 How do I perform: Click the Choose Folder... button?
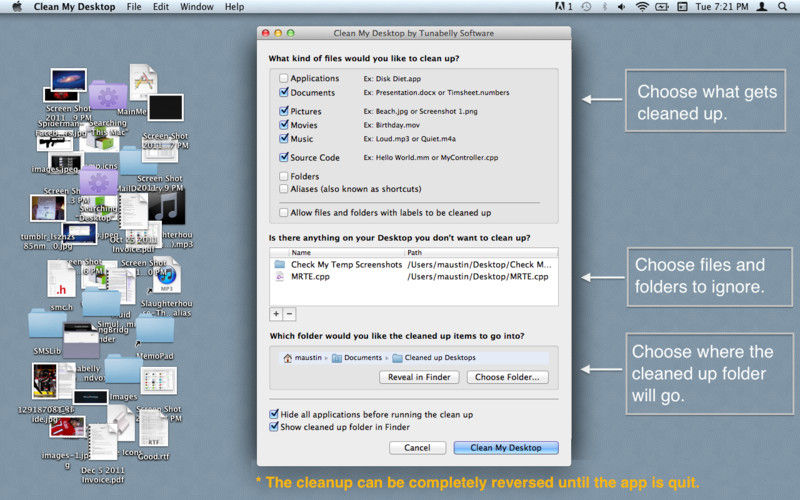click(507, 377)
